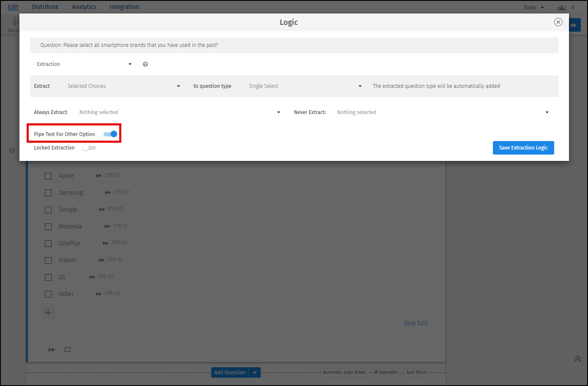Click the XTR-Q1 pipe icon beside Other
The width and height of the screenshot is (588, 386).
click(98, 294)
